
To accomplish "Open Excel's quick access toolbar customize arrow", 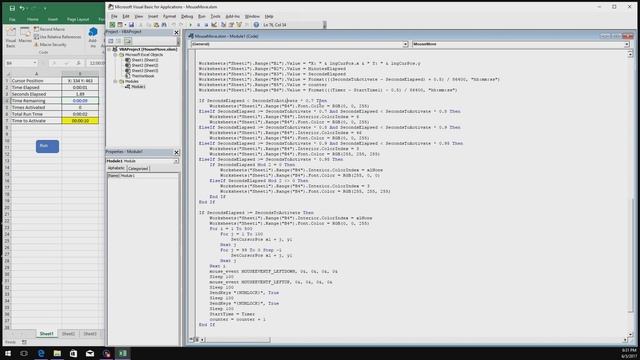I will click(x=45, y=8).
